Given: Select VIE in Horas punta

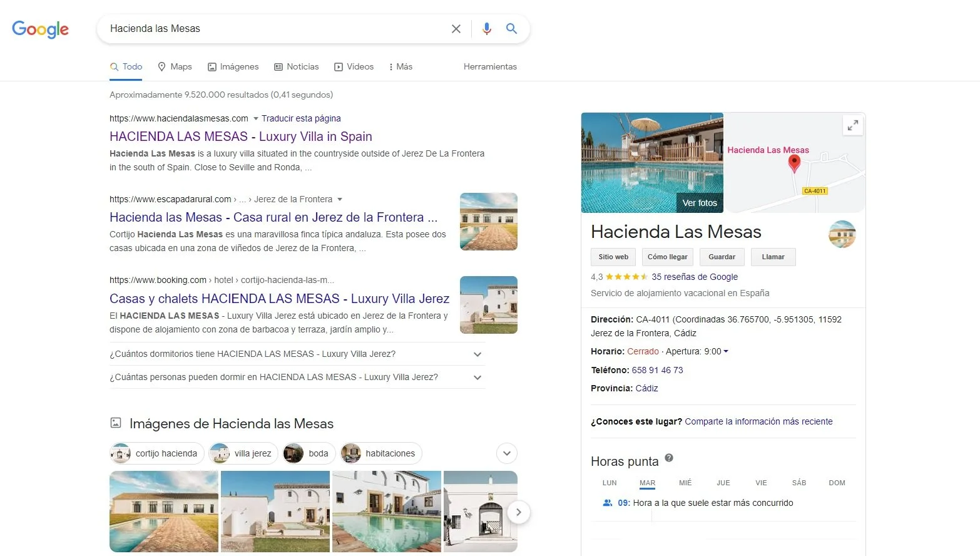Looking at the screenshot, I should (x=761, y=483).
